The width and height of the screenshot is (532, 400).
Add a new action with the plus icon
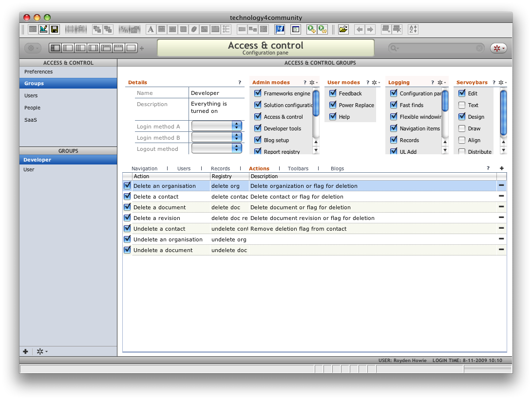pos(502,168)
